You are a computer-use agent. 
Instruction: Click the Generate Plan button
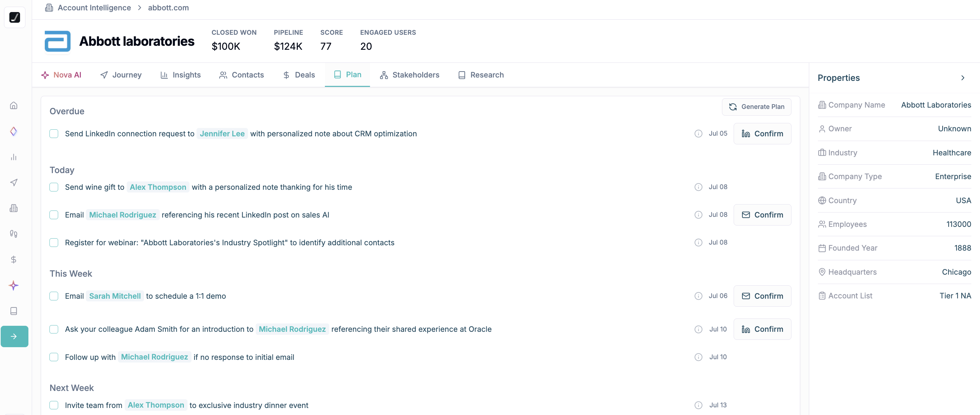click(756, 107)
